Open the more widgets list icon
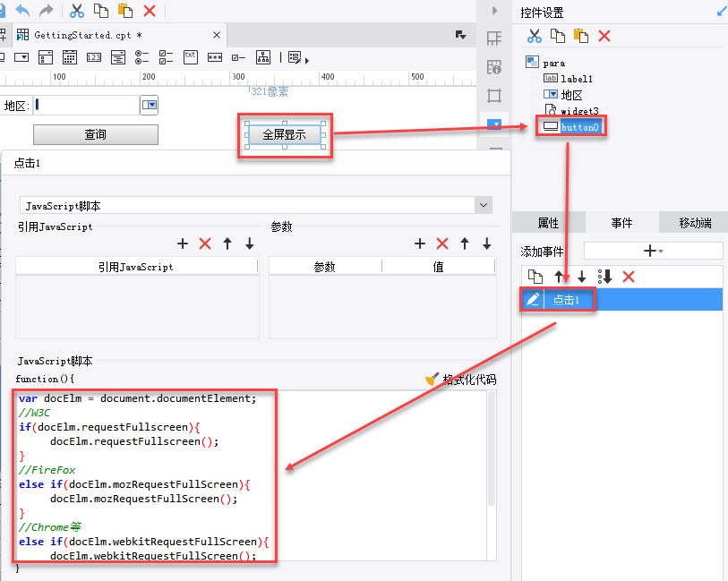The width and height of the screenshot is (728, 581). pos(297,58)
